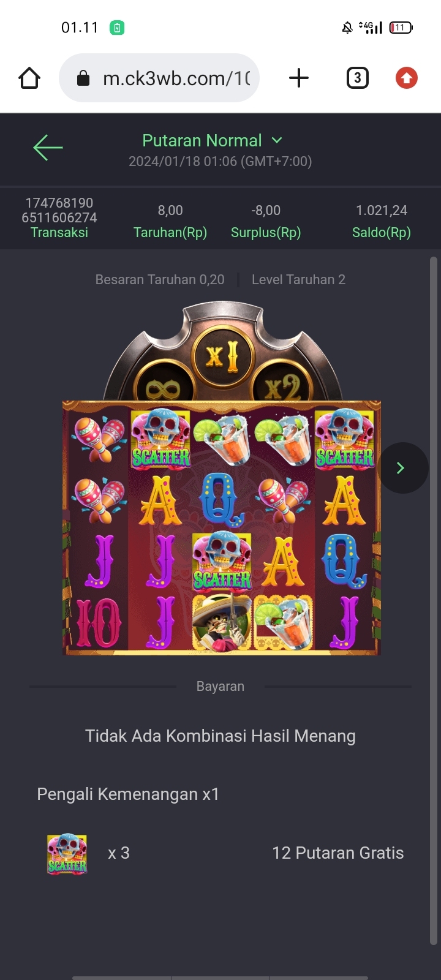Open the tab switcher showing 3

pos(358,78)
